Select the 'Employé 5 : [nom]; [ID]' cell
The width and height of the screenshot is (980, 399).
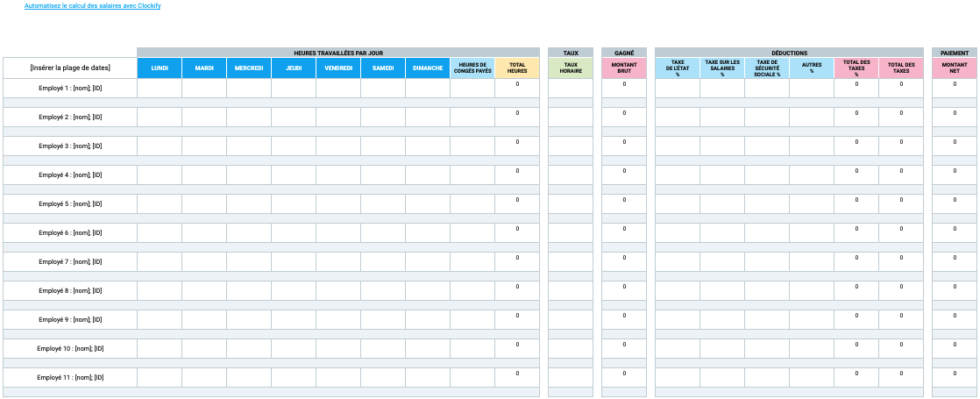tap(70, 203)
